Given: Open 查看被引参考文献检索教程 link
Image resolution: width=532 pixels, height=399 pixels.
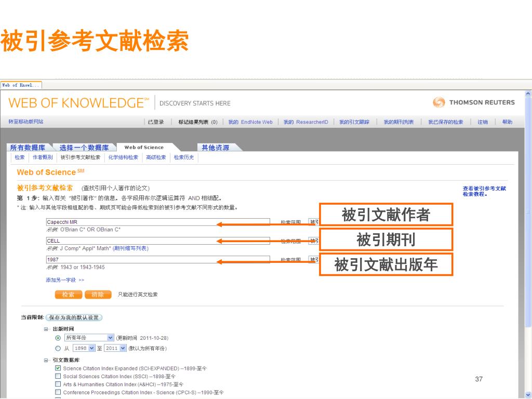Looking at the screenshot, I should [484, 191].
